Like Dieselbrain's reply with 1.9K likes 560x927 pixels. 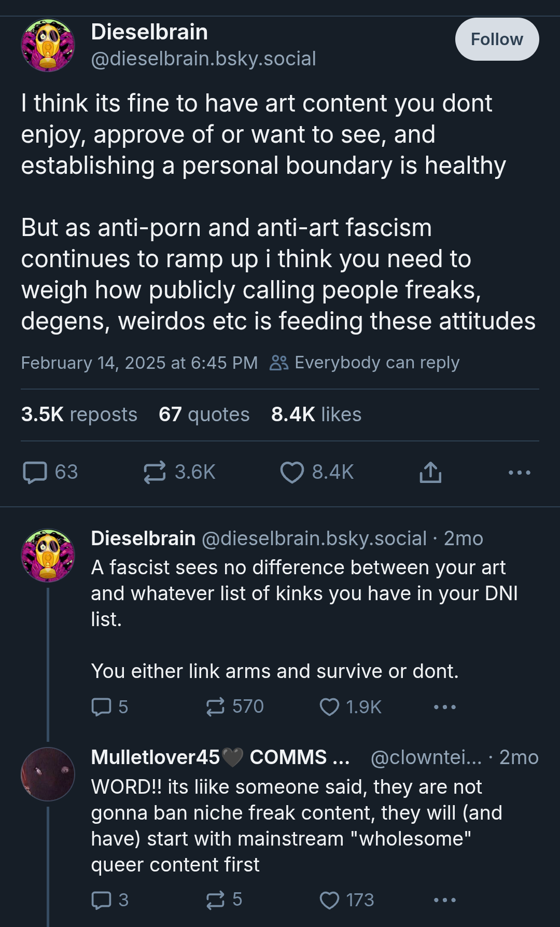point(351,707)
